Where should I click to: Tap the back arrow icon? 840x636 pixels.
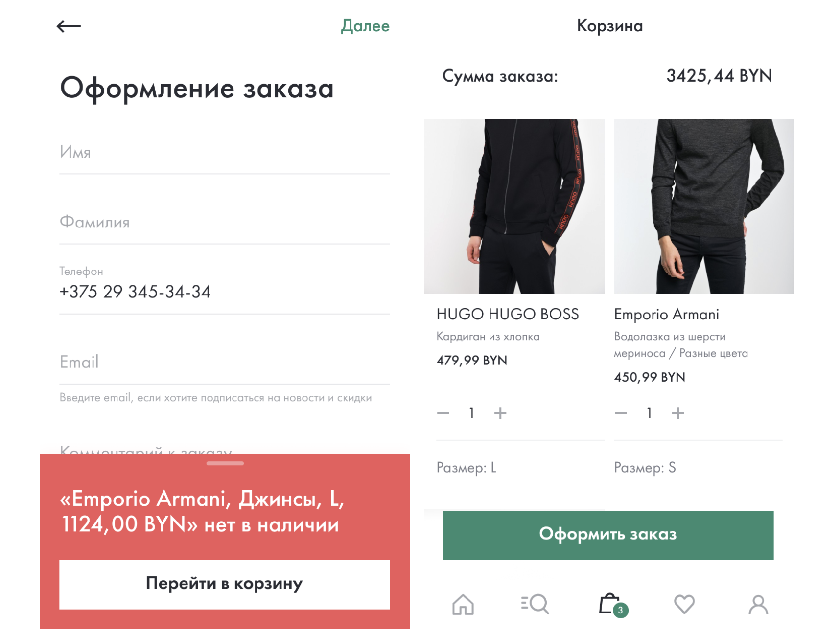click(69, 26)
